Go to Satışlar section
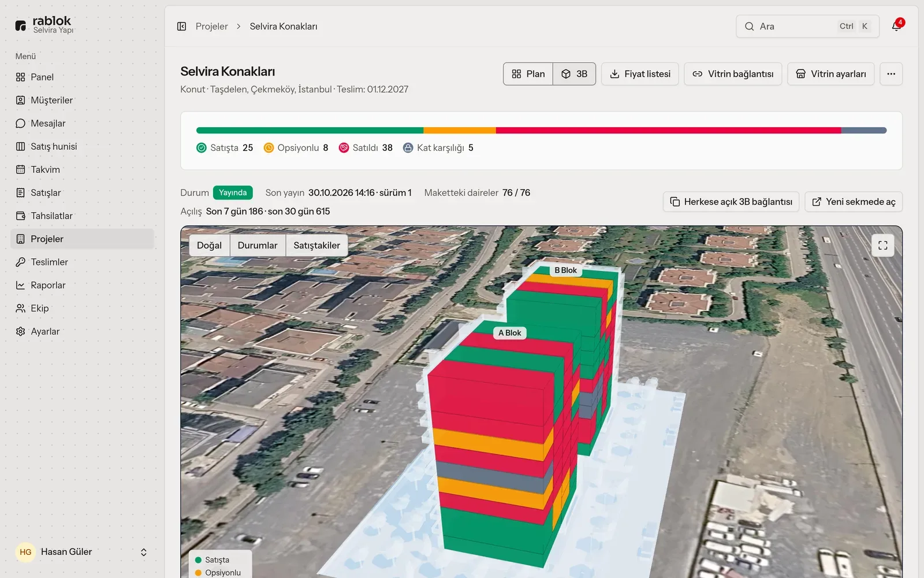Image resolution: width=924 pixels, height=578 pixels. 82,192
